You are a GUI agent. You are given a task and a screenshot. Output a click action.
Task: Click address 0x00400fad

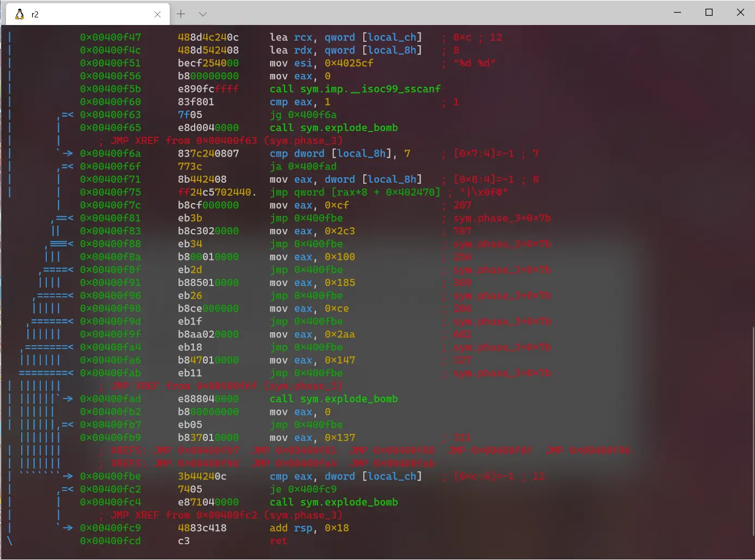click(110, 399)
